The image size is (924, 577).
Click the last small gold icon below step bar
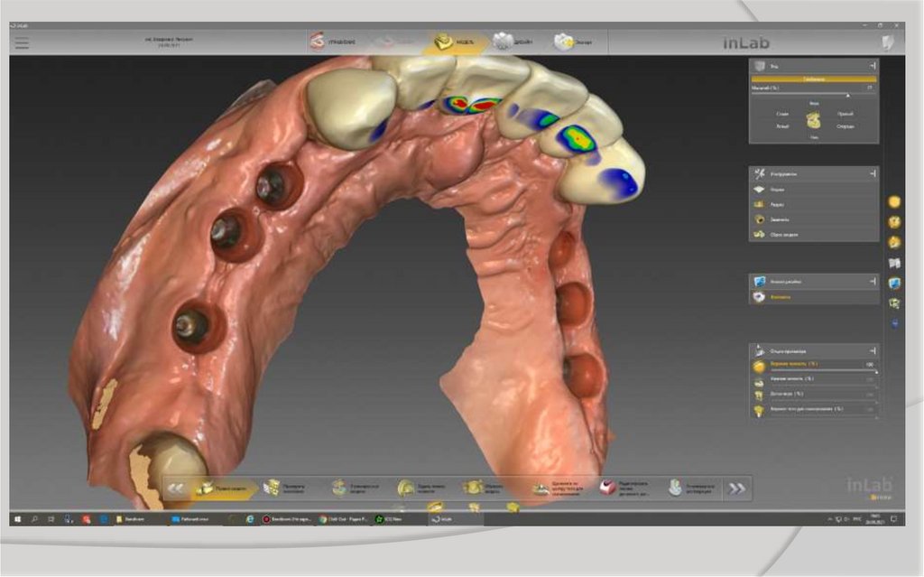(513, 507)
